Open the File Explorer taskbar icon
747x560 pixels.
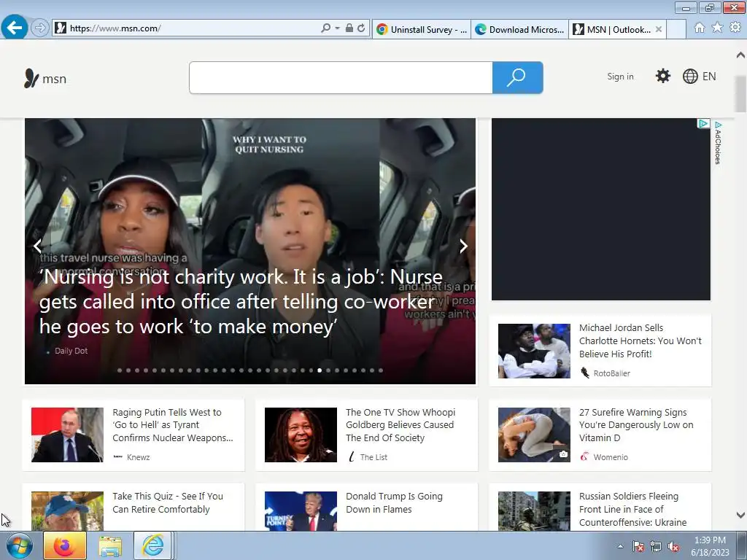[x=110, y=545]
